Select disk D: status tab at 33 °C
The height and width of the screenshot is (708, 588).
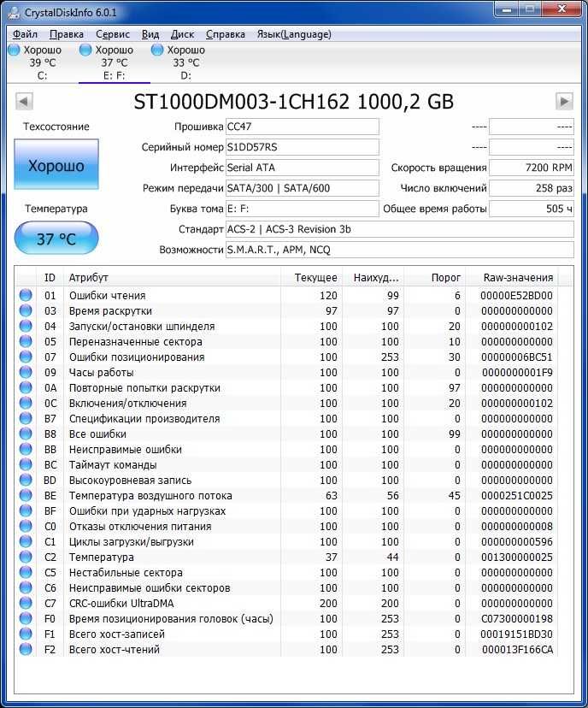[185, 62]
